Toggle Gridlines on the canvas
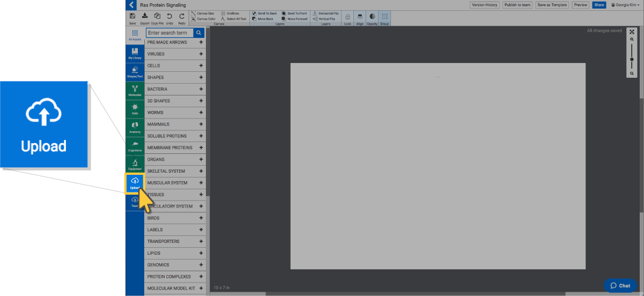This screenshot has width=644, height=296. pos(230,13)
